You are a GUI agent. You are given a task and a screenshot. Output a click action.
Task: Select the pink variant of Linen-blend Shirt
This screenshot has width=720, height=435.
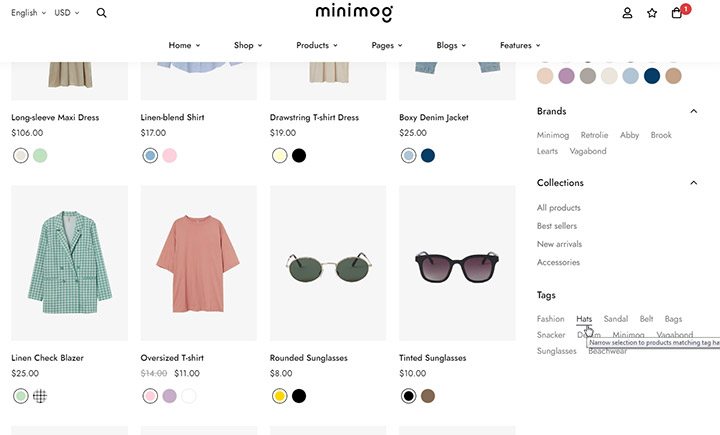[169, 156]
